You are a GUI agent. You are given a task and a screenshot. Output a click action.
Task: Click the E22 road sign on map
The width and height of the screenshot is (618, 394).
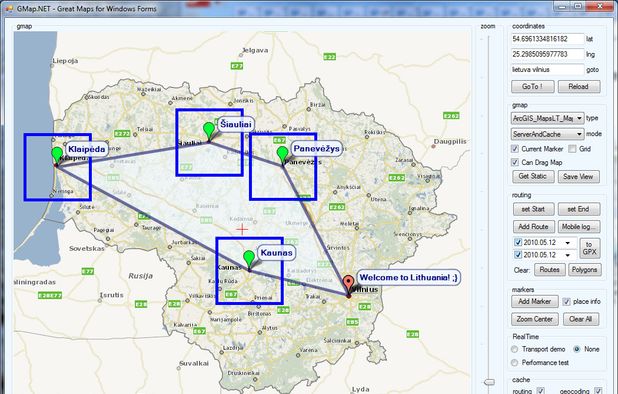tap(330, 57)
